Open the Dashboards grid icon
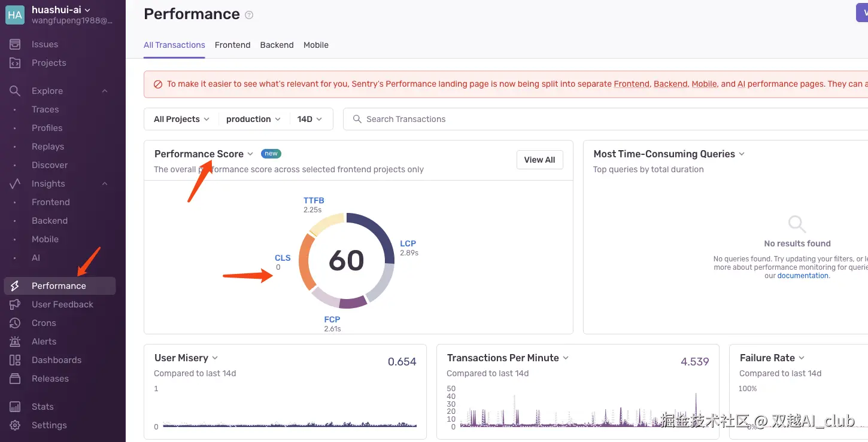 [15, 360]
